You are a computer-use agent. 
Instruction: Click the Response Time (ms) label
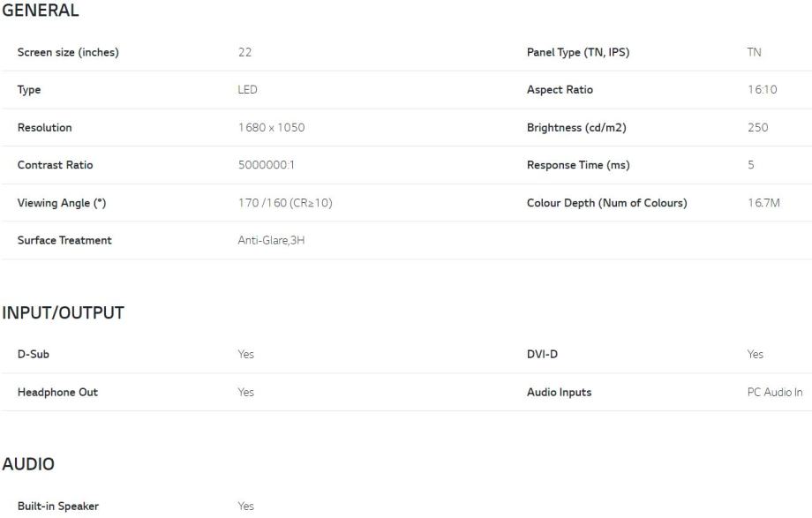point(578,165)
